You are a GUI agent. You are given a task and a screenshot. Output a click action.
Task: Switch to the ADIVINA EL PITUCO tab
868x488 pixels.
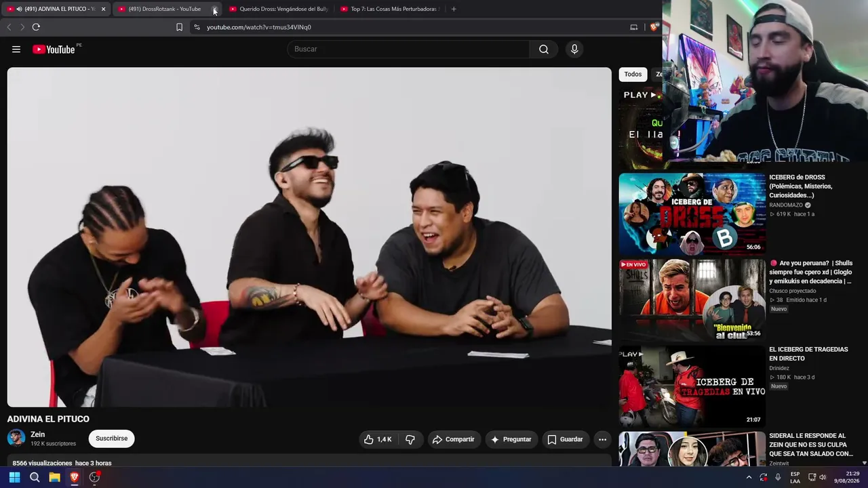[x=56, y=9]
